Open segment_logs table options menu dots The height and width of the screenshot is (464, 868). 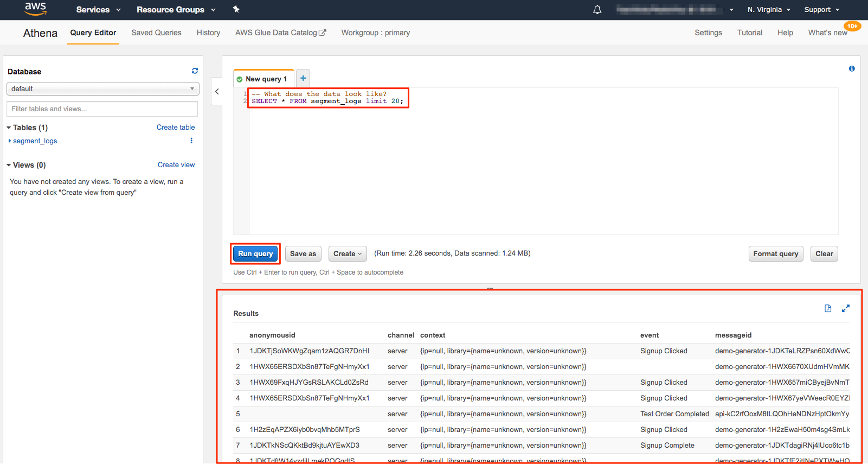(191, 141)
